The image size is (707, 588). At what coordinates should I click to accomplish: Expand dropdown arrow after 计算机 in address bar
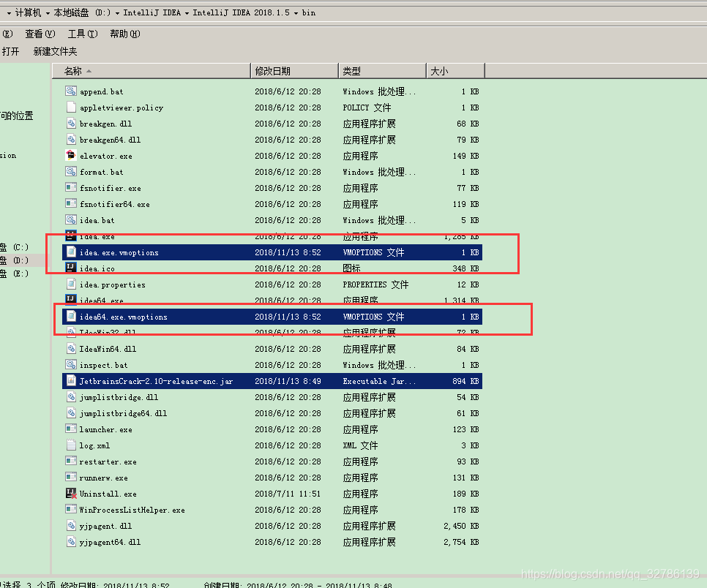(48, 13)
